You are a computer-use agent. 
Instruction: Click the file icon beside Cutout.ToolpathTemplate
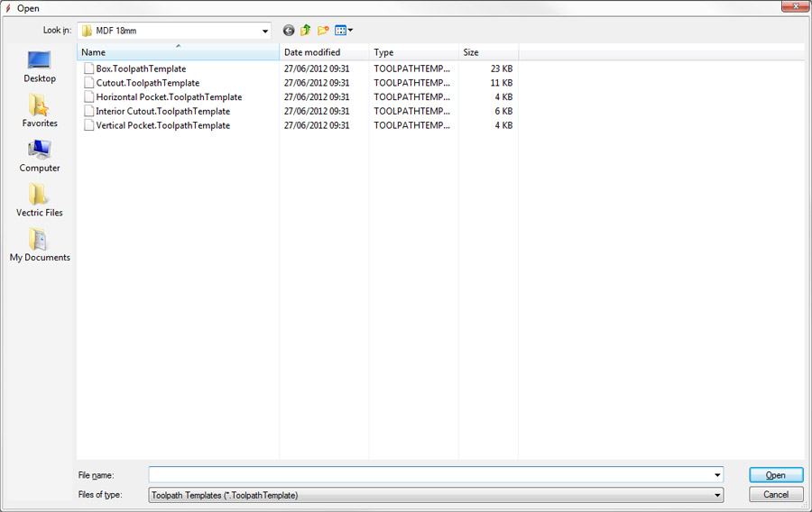(88, 83)
